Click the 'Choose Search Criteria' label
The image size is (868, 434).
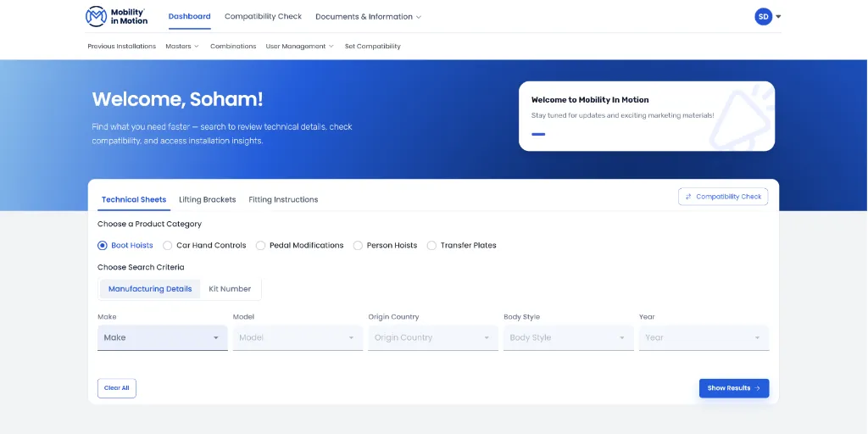click(x=142, y=267)
